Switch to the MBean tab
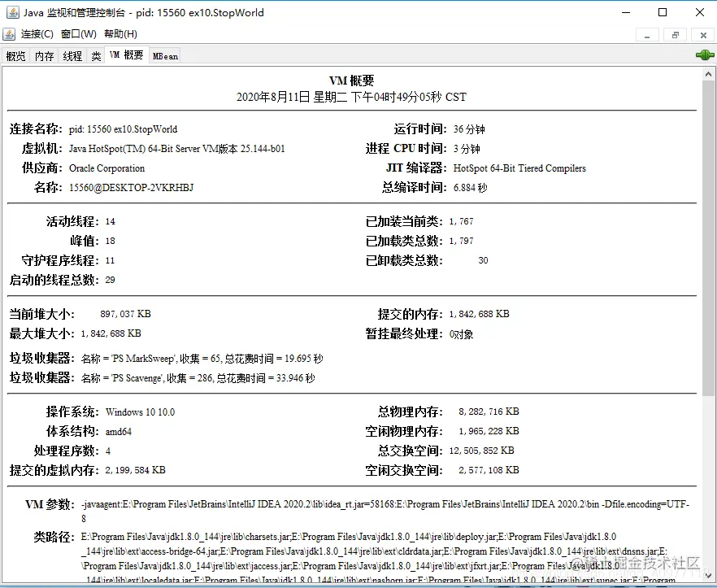The width and height of the screenshot is (717, 588). (165, 56)
